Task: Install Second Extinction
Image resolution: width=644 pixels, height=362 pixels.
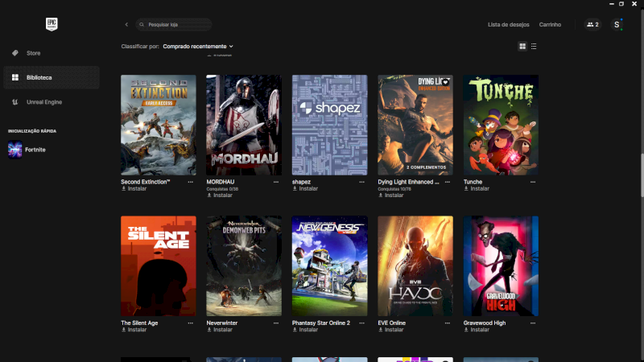Action: (x=134, y=189)
